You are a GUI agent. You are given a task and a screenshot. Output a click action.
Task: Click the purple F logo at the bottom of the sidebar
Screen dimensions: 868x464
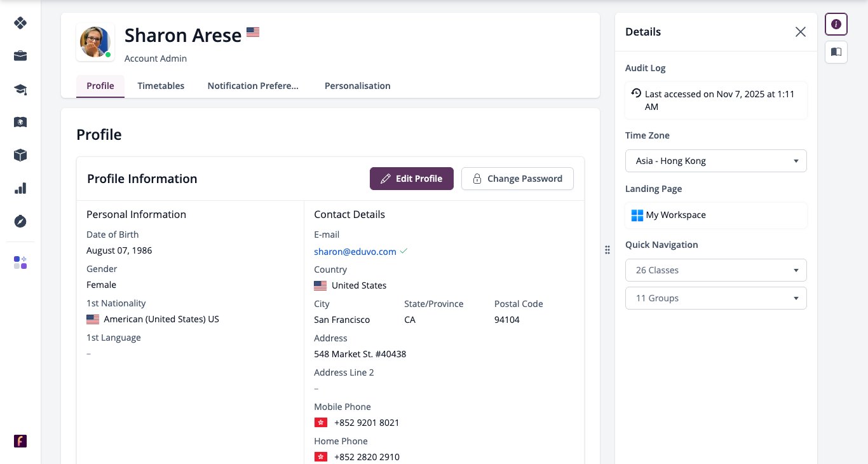[x=20, y=441]
